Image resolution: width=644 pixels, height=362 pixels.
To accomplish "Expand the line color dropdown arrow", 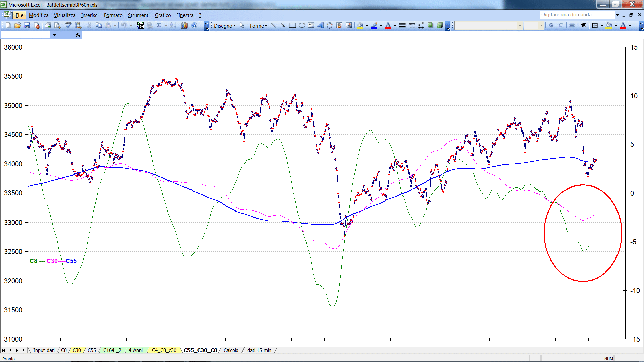I will [x=381, y=25].
